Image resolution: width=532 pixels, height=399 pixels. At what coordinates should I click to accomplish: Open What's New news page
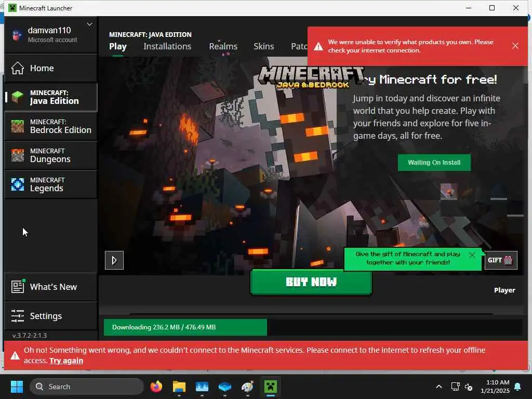pos(51,287)
